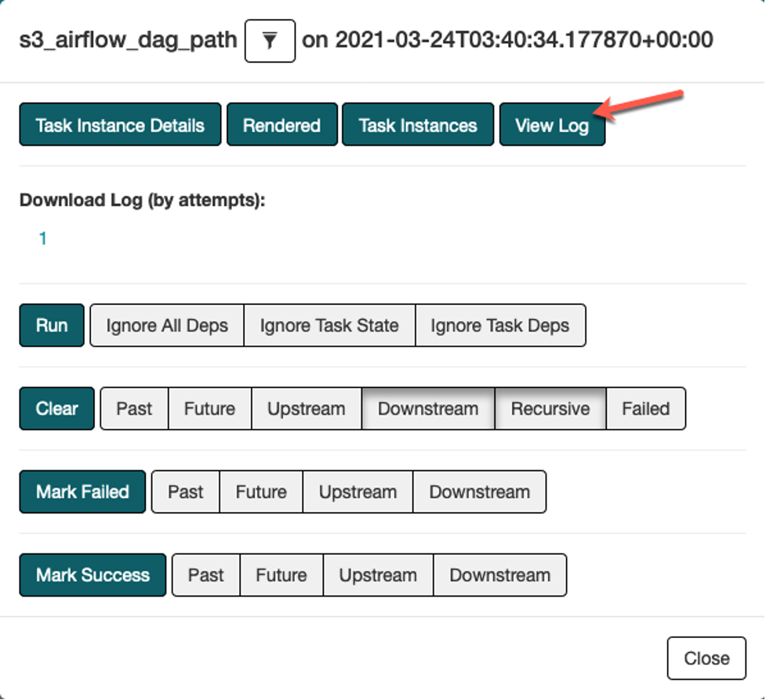Screen dimensions: 766x700
Task: Toggle Ignore Task Deps option
Action: click(x=500, y=325)
